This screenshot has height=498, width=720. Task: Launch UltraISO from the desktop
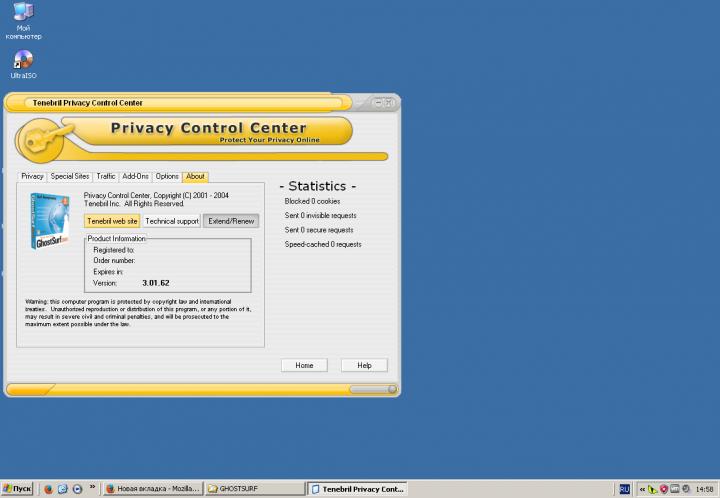click(x=23, y=60)
